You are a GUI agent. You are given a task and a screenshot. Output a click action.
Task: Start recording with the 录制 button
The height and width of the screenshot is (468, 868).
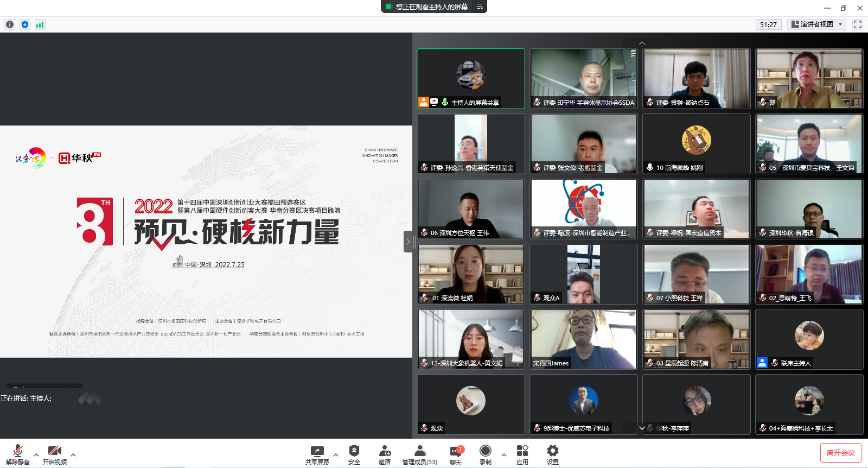coord(486,454)
